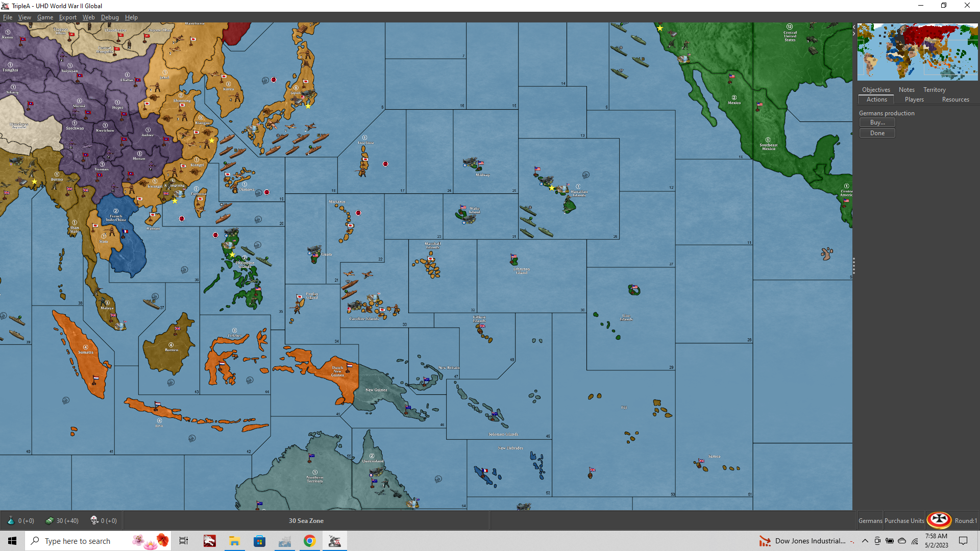Click the red kamikaze marker near Marianas
The image size is (980, 551).
tap(358, 213)
